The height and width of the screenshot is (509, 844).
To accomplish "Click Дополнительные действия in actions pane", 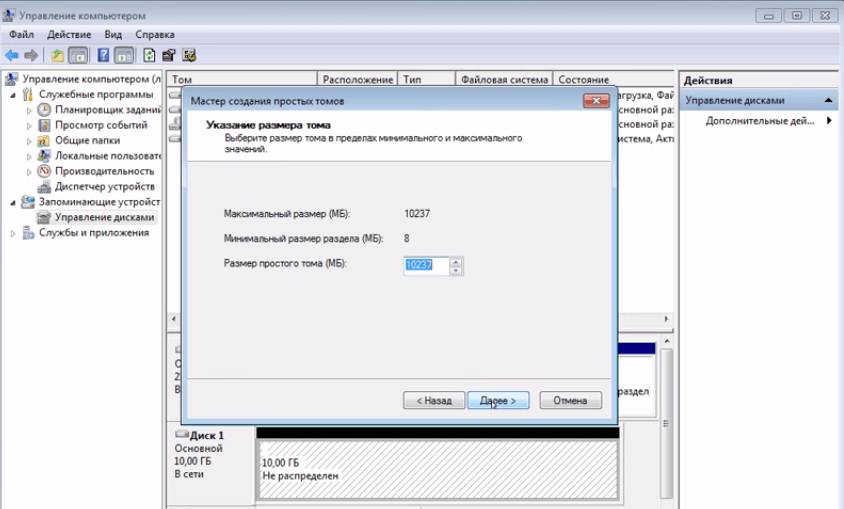I will [759, 121].
